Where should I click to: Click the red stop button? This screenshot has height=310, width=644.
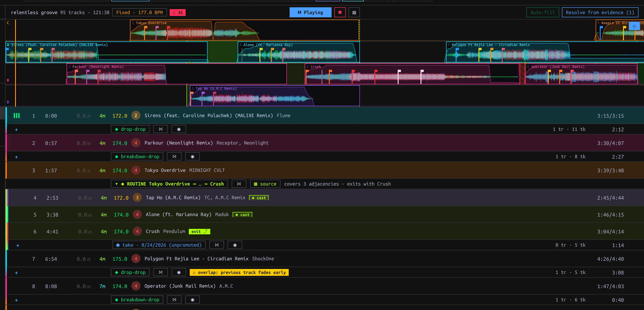[x=340, y=12]
